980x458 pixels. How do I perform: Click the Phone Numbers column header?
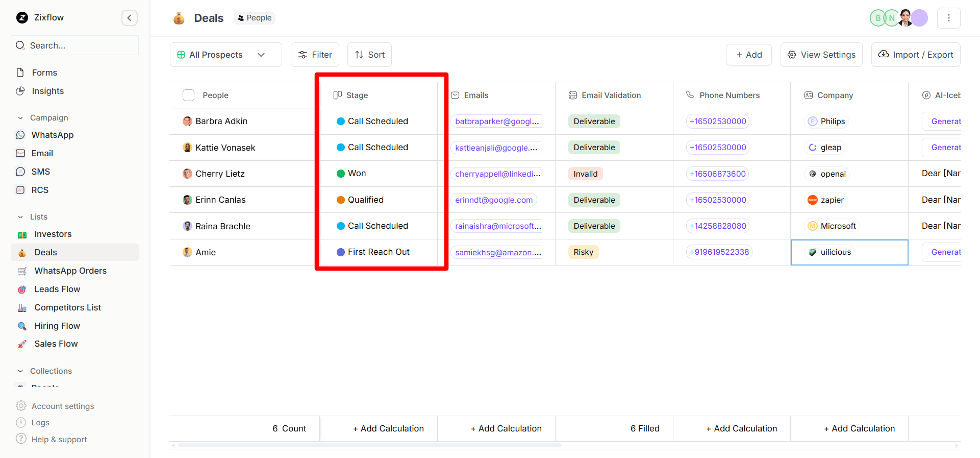pyautogui.click(x=723, y=95)
